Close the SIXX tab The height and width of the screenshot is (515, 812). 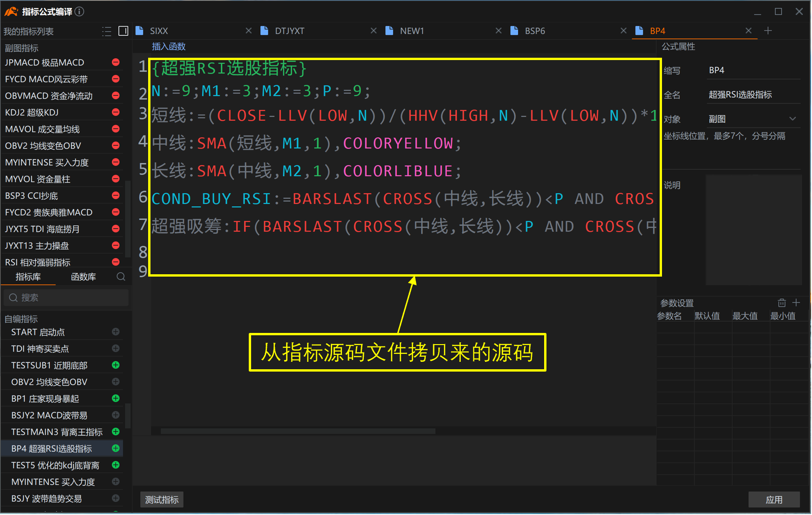click(x=249, y=31)
